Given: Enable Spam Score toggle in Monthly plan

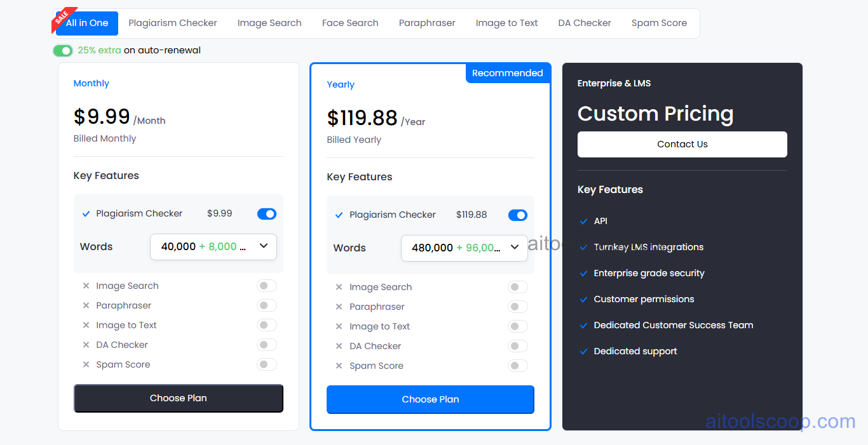Looking at the screenshot, I should [267, 365].
